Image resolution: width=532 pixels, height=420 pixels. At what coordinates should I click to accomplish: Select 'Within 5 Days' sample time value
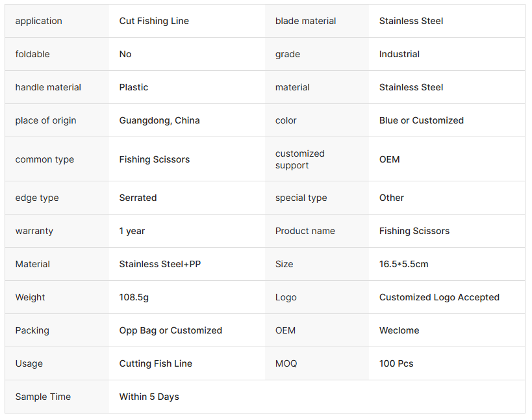click(149, 397)
